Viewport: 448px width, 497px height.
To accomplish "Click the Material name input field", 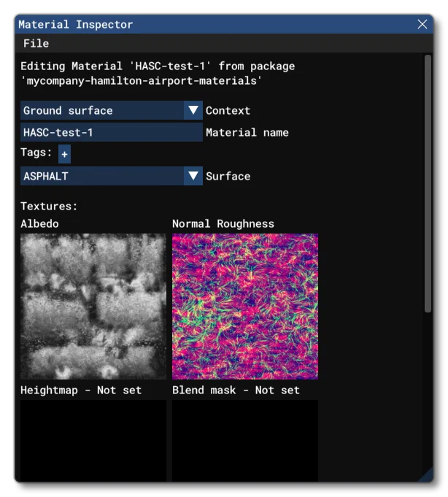I will pyautogui.click(x=112, y=132).
